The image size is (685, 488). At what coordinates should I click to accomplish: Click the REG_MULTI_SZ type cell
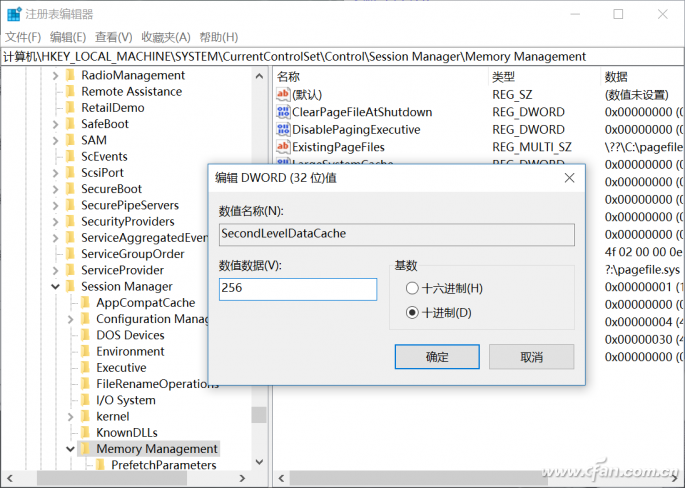click(x=532, y=147)
